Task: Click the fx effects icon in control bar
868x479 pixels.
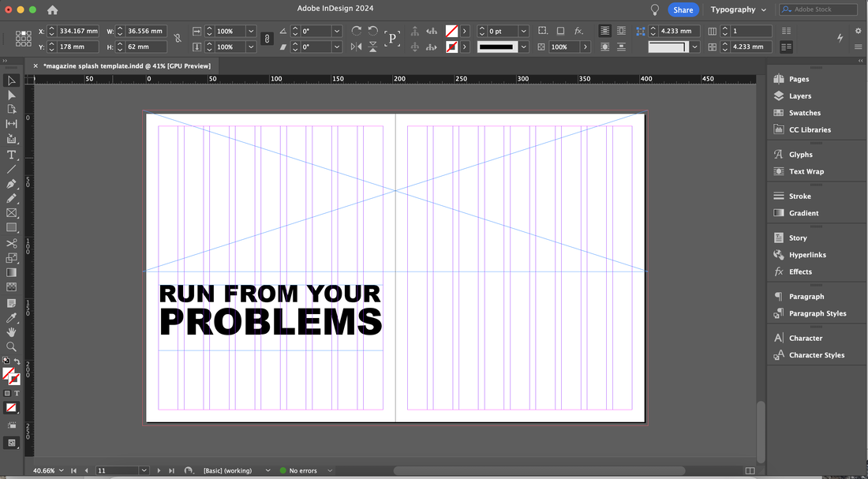Action: click(x=578, y=31)
